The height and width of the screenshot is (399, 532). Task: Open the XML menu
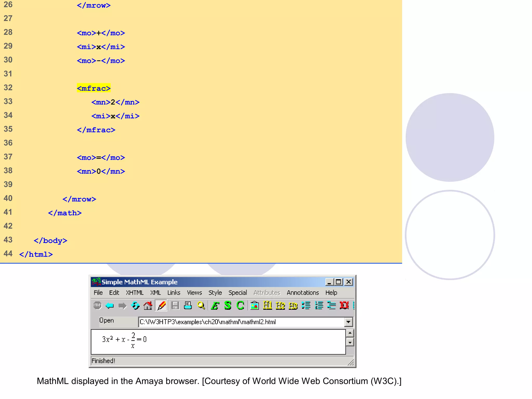pyautogui.click(x=156, y=292)
